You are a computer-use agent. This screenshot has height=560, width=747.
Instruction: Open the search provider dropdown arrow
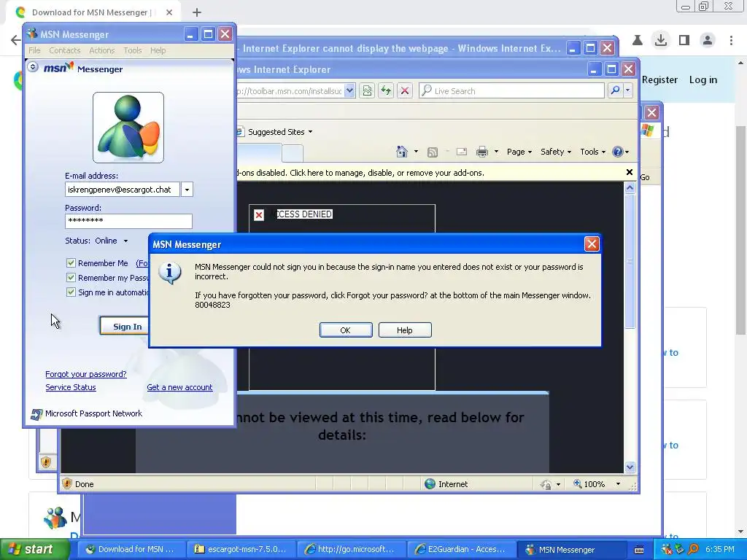click(628, 90)
